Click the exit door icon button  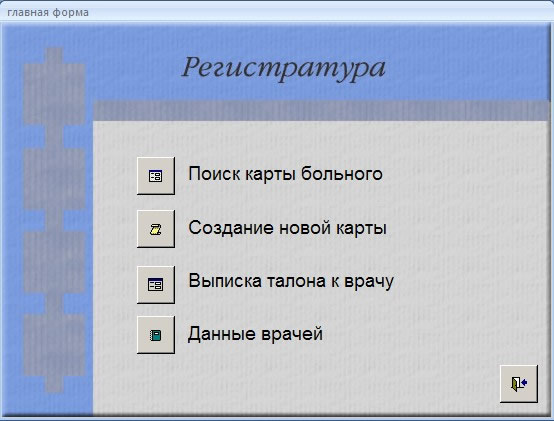click(x=519, y=384)
